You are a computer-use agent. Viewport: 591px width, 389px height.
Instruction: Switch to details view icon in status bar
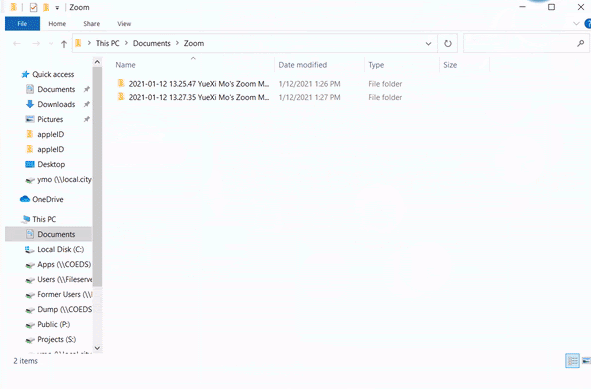(572, 361)
